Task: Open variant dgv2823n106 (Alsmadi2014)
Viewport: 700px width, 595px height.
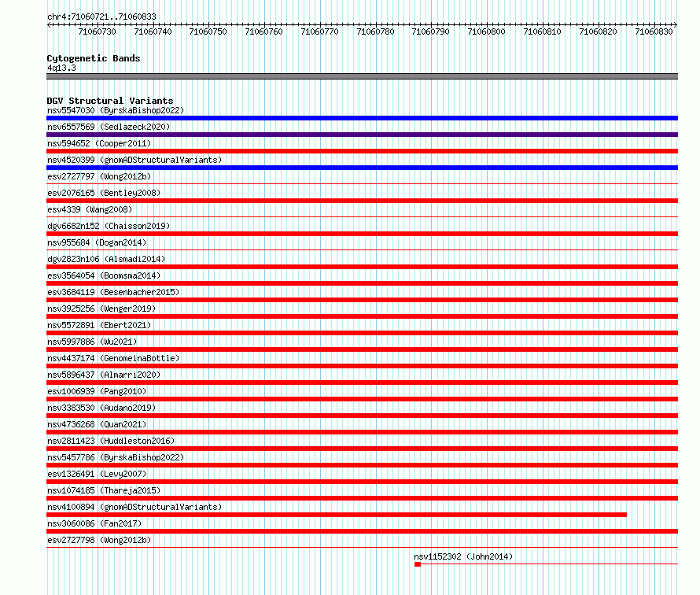Action: [x=106, y=259]
